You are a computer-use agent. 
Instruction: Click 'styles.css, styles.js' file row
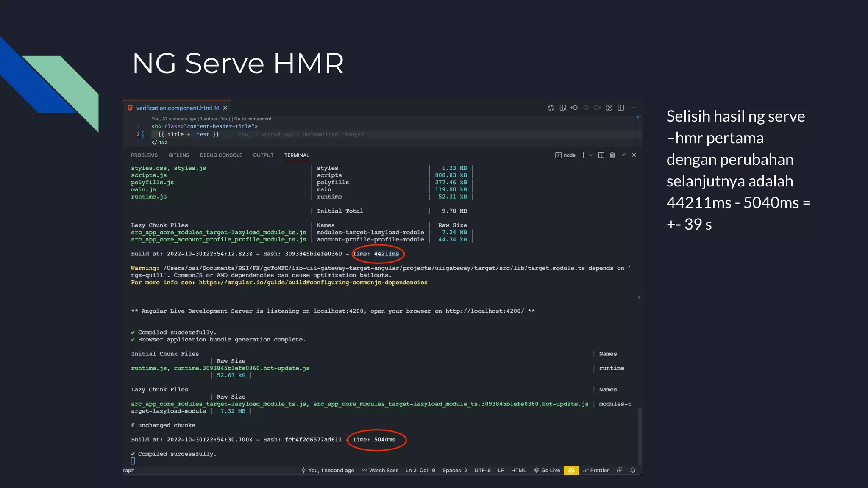pos(168,168)
